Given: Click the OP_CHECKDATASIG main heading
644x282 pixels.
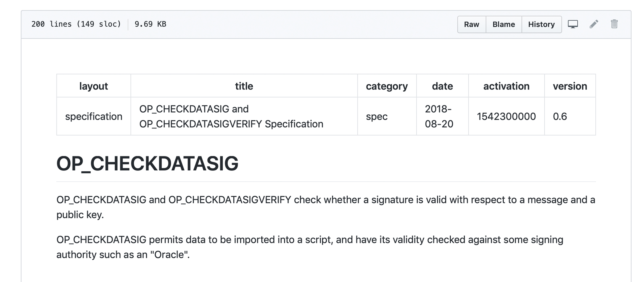Looking at the screenshot, I should 147,164.
